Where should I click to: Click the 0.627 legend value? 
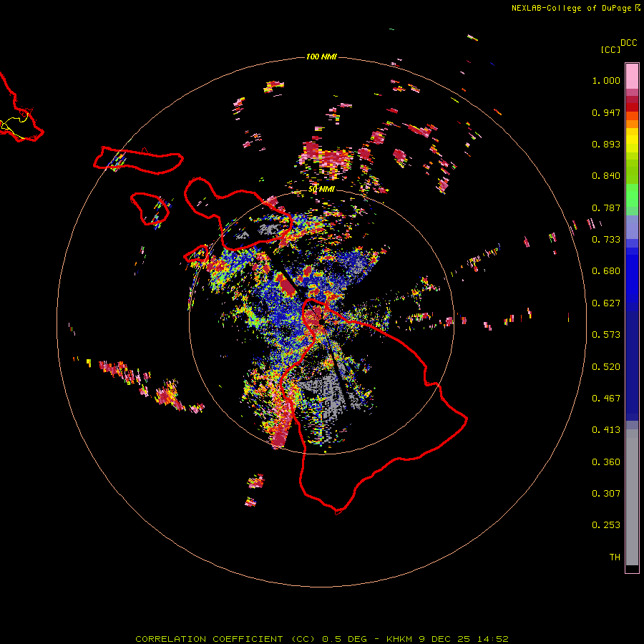click(x=606, y=303)
